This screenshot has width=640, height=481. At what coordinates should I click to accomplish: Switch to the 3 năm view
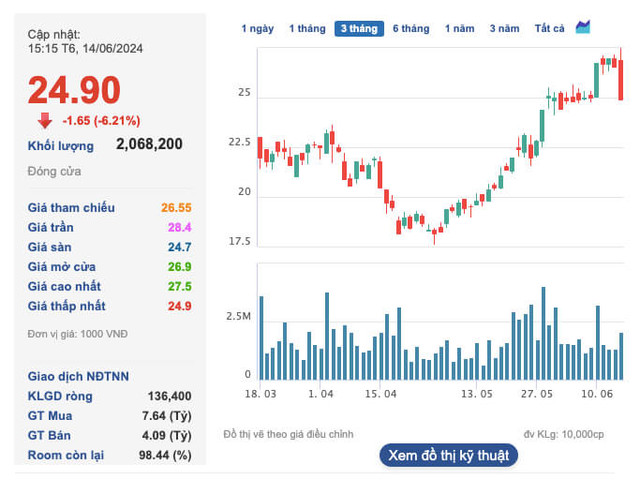pyautogui.click(x=505, y=29)
